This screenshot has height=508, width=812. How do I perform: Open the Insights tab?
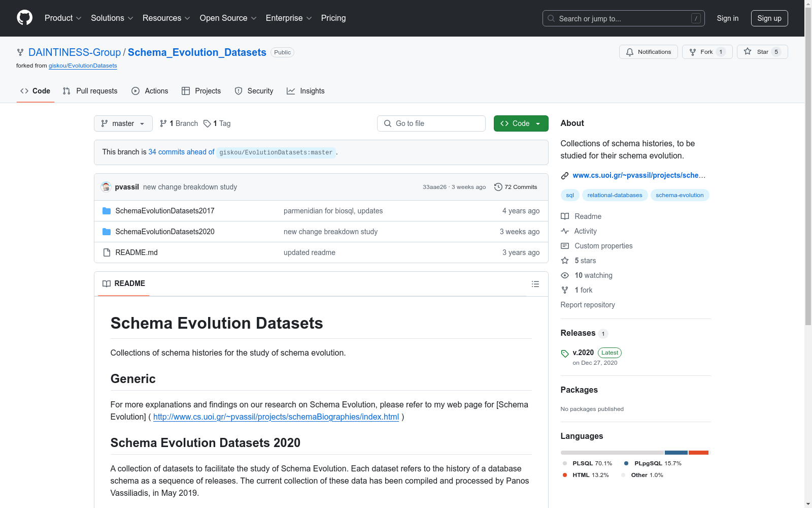pyautogui.click(x=306, y=91)
